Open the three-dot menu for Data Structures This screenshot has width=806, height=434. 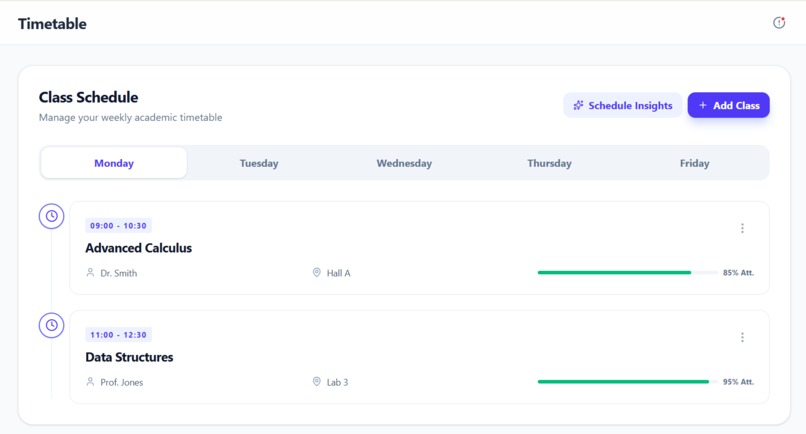click(742, 337)
